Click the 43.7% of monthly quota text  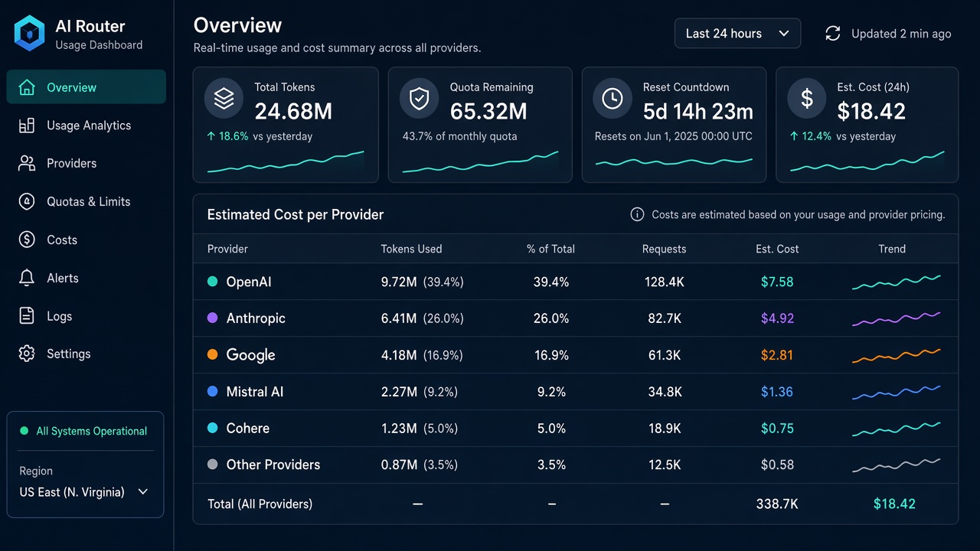pyautogui.click(x=459, y=136)
